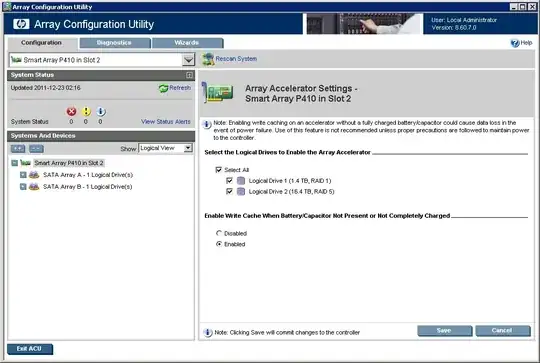Switch to the Wizards tab
The height and width of the screenshot is (363, 540).
(x=187, y=43)
